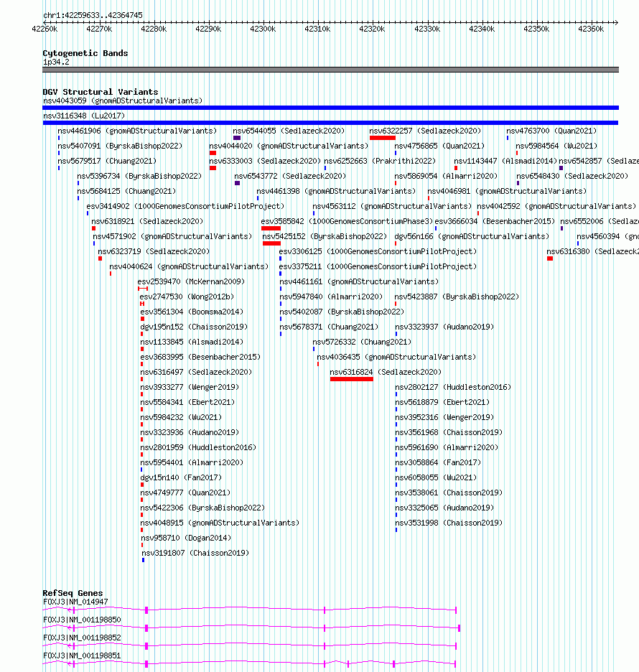
Task: Open the nsv6316824 (Sedlazeck2020) variant
Action: pos(386,372)
